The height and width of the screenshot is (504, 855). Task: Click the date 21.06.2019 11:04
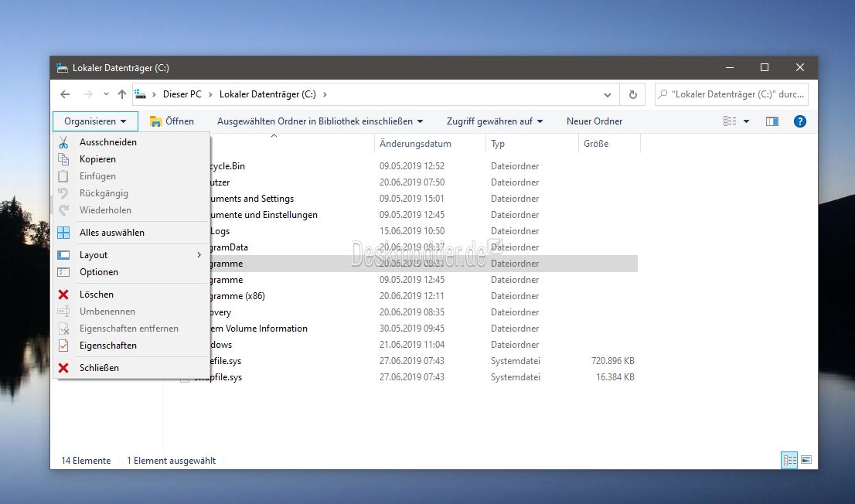tap(412, 345)
